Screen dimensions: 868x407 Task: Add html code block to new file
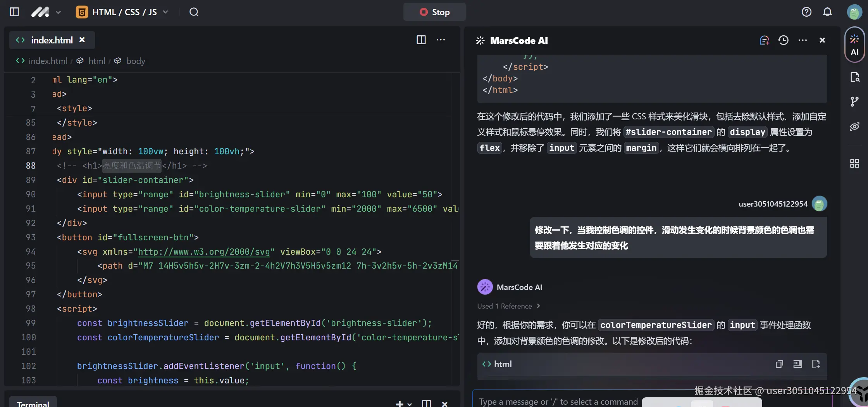[x=816, y=364]
